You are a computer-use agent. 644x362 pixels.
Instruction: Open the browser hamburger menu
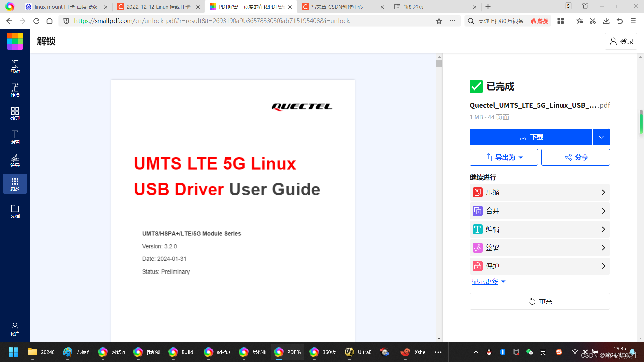tap(633, 21)
